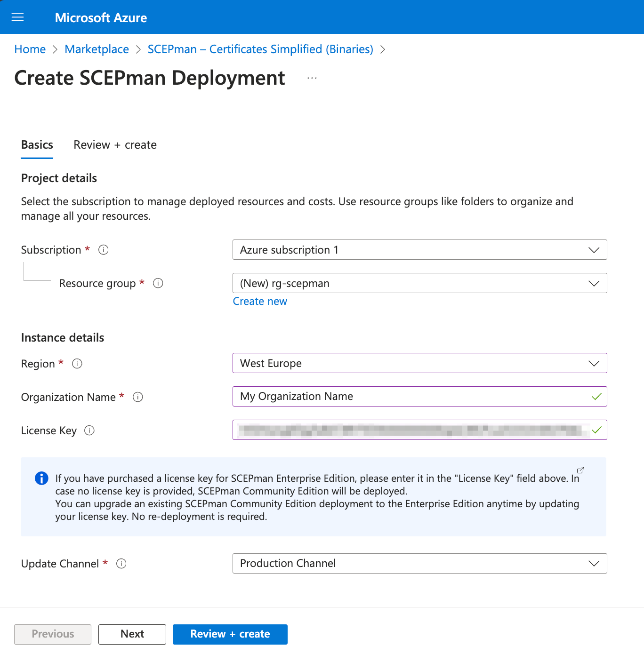Select the Basics tab
644x654 pixels.
(x=37, y=145)
